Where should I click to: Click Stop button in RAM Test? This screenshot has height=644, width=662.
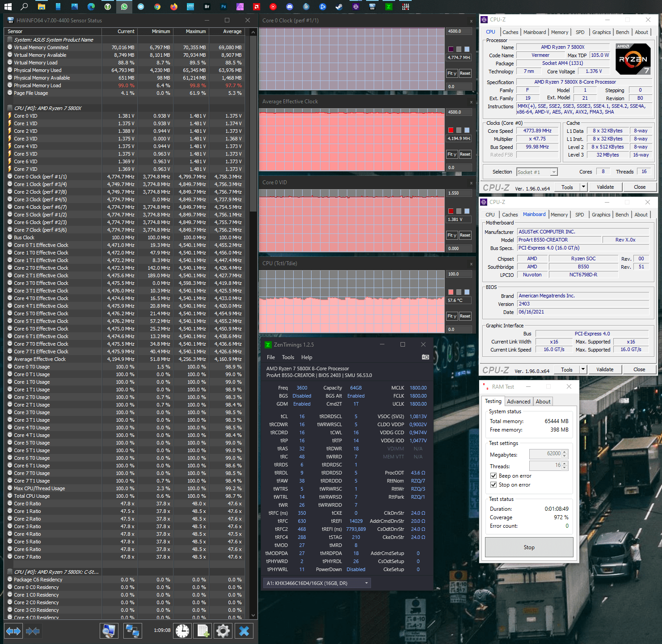click(x=529, y=547)
